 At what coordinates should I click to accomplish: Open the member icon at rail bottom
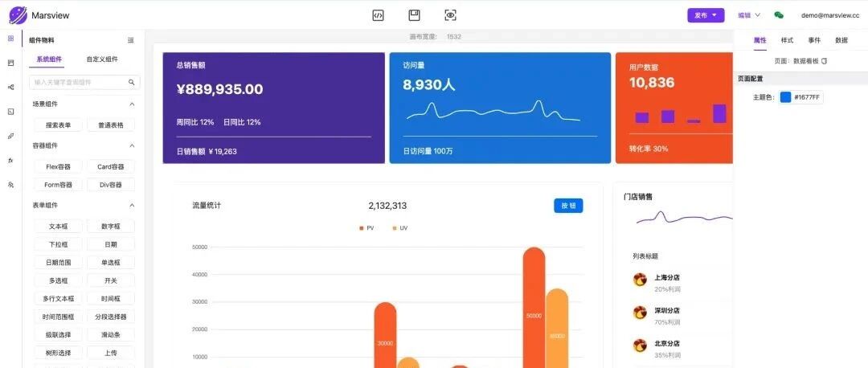tap(10, 185)
